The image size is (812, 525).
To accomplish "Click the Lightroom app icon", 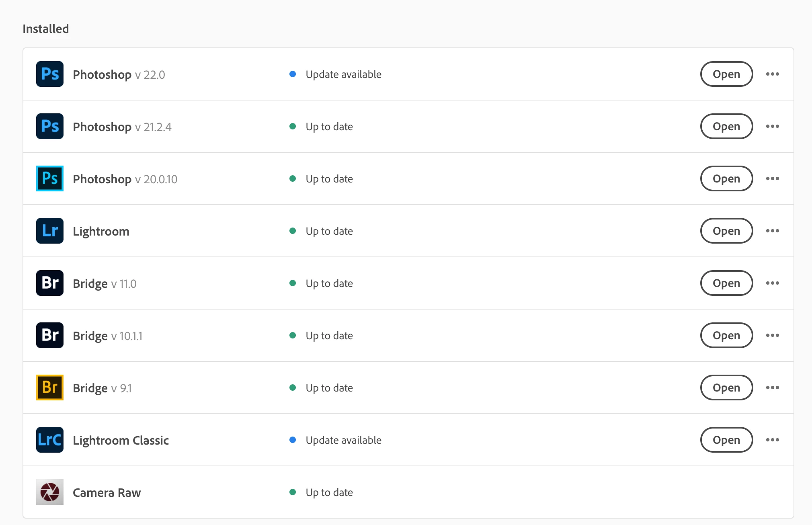I will [50, 231].
